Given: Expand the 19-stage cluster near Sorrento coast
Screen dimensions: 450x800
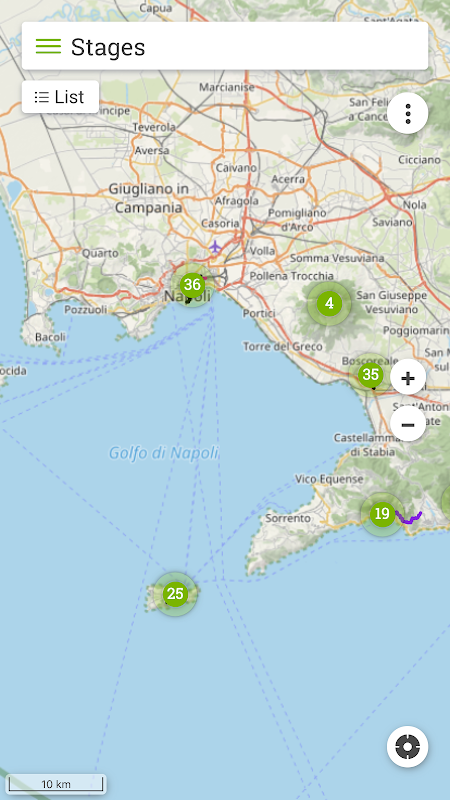Looking at the screenshot, I should coord(382,514).
